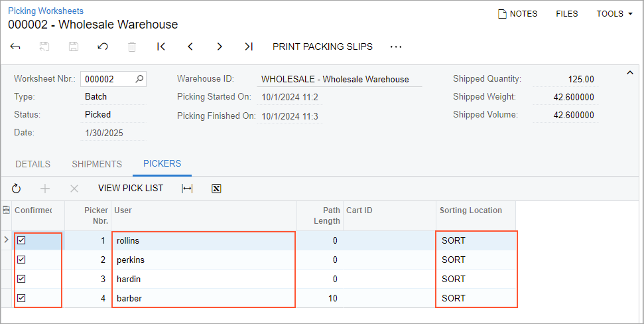644x324 pixels.
Task: Switch to the Details tab
Action: click(32, 164)
